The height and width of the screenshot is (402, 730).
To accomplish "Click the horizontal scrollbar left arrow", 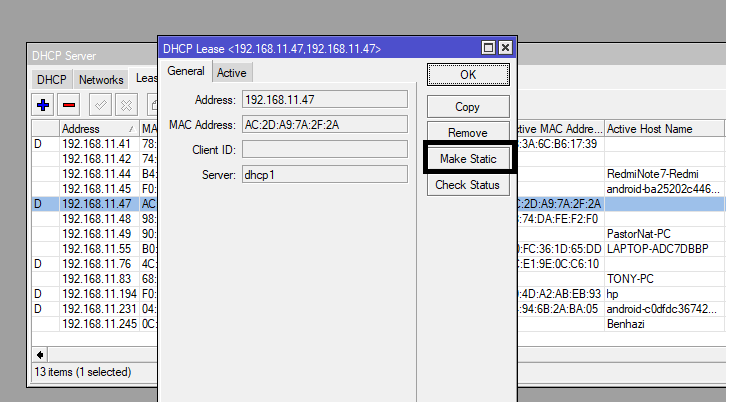I will coord(41,355).
